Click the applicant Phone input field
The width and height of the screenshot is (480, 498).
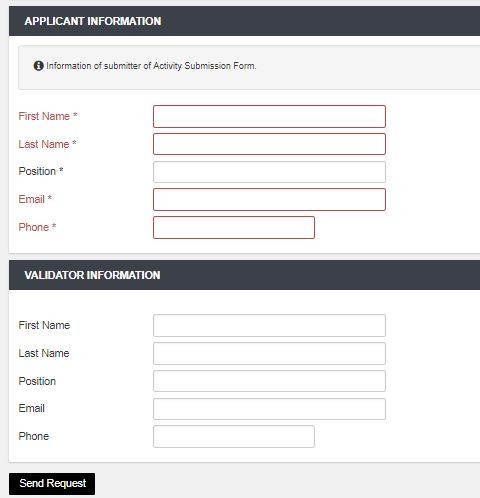pos(234,227)
